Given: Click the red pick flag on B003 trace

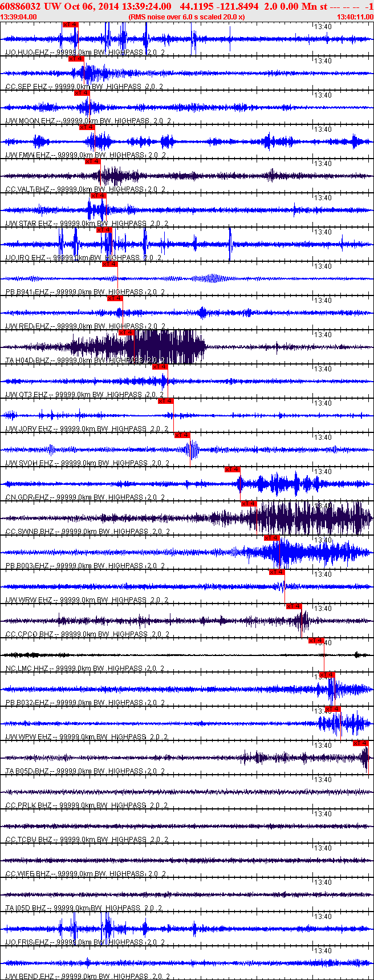Looking at the screenshot, I should [271, 538].
